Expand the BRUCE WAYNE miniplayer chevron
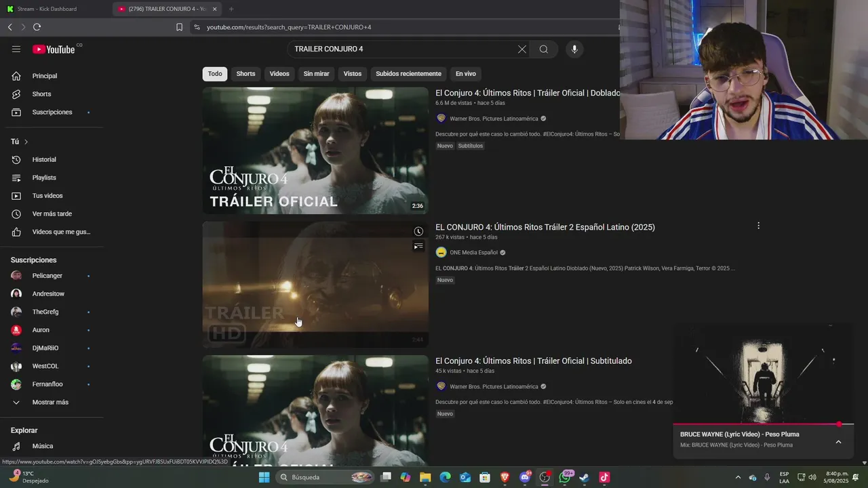The width and height of the screenshot is (868, 488). pos(838,442)
